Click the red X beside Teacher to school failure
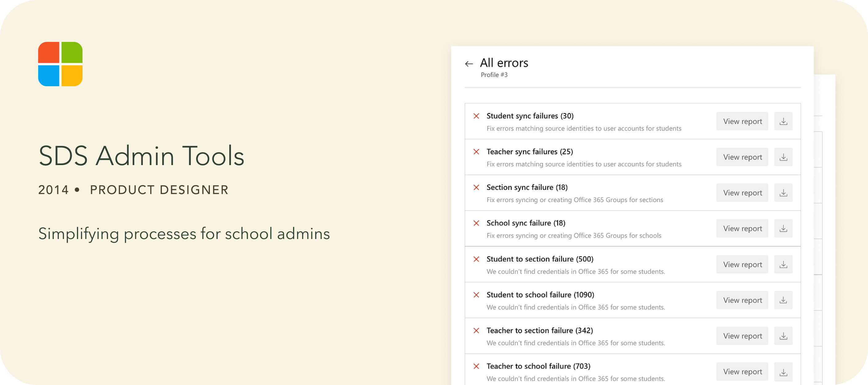Screen dimensions: 868x385 [x=476, y=367]
